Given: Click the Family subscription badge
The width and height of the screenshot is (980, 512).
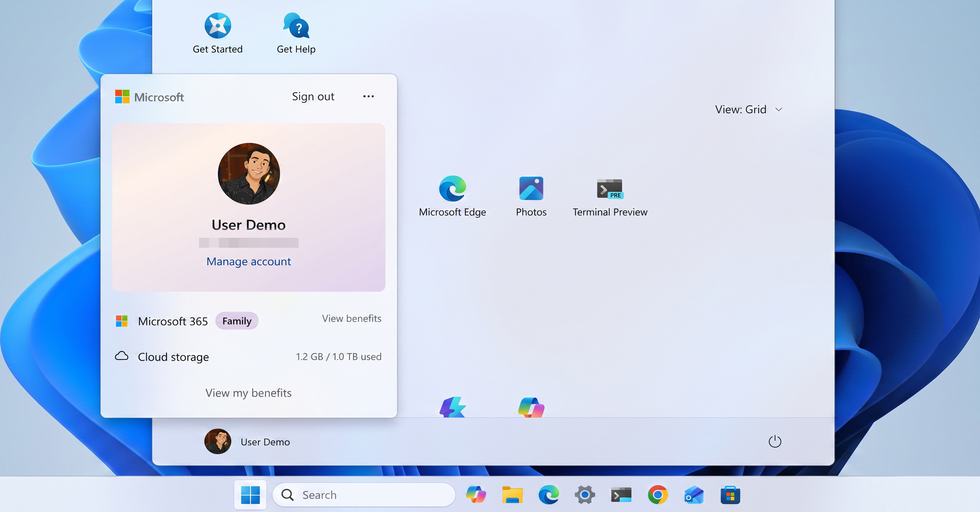Looking at the screenshot, I should click(237, 321).
